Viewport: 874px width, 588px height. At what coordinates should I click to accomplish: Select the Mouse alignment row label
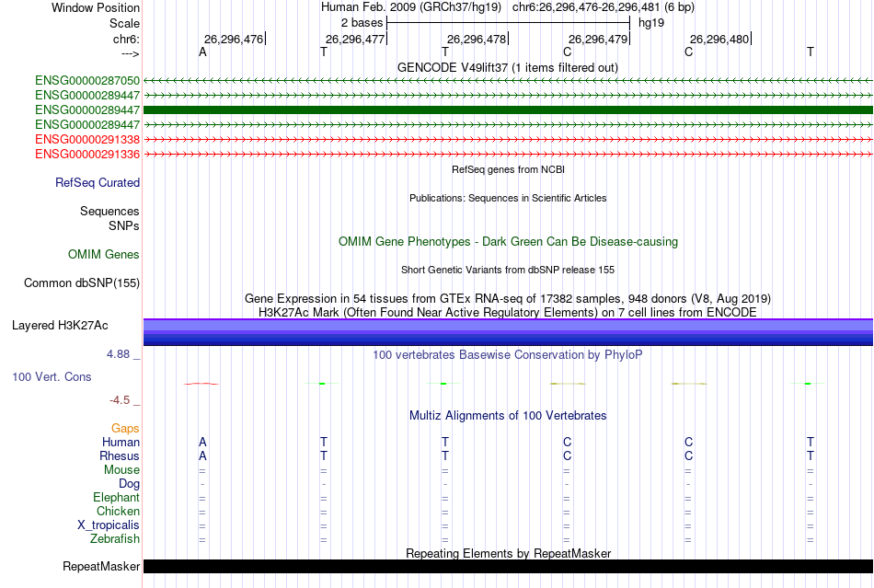coord(121,470)
